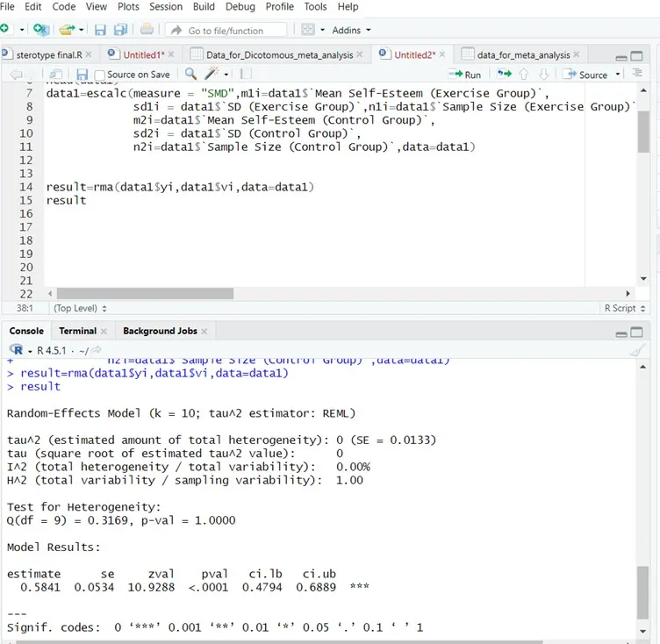Save all open documents icon
This screenshot has height=644, width=660.
120,30
